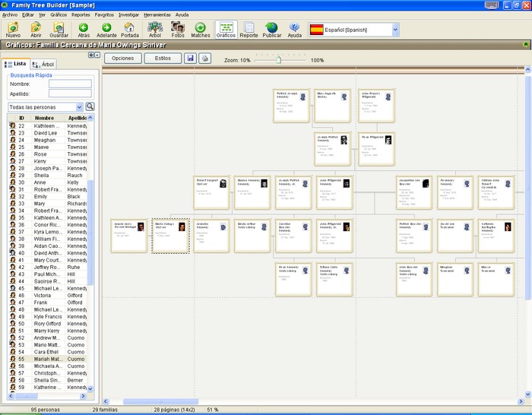
Task: Open the Español language dropdown
Action: point(395,30)
